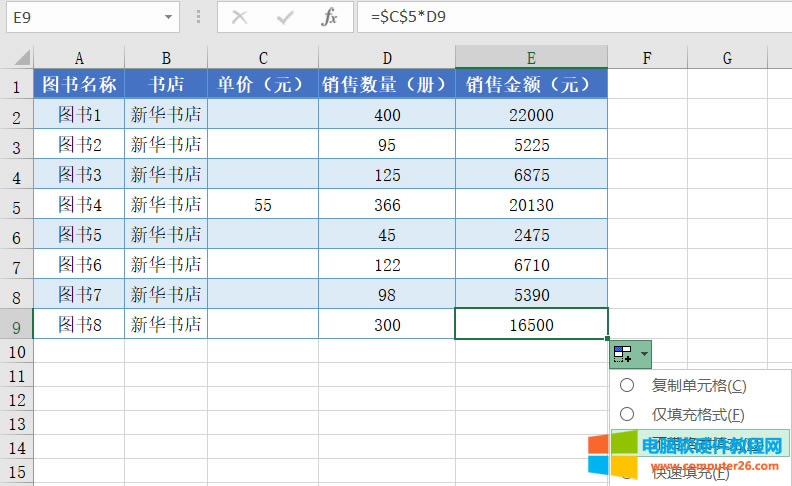The image size is (792, 486).
Task: Select row 5 header
Action: tap(16, 205)
